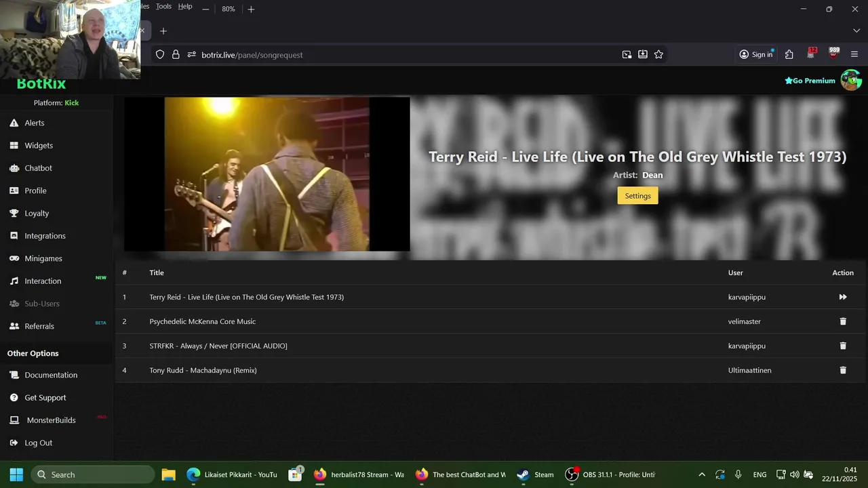868x488 pixels.
Task: Open a new browser tab
Action: click(x=163, y=31)
